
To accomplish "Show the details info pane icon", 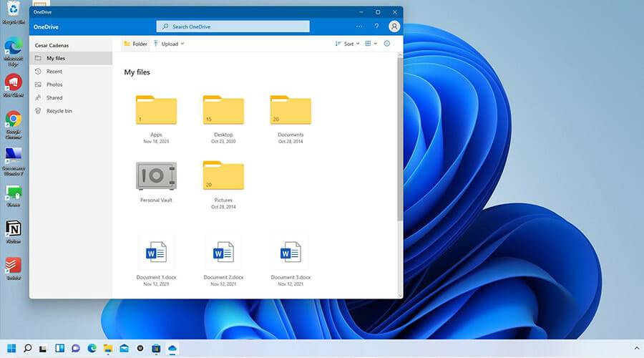I will [387, 44].
